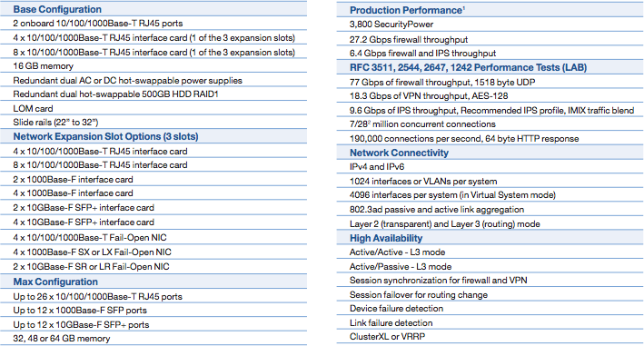Click the LOM card entry
The width and height of the screenshot is (644, 346).
point(33,109)
